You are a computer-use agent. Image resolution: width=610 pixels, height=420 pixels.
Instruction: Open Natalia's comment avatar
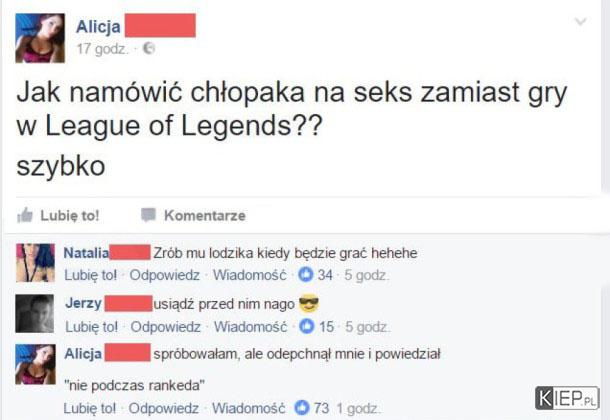click(35, 262)
